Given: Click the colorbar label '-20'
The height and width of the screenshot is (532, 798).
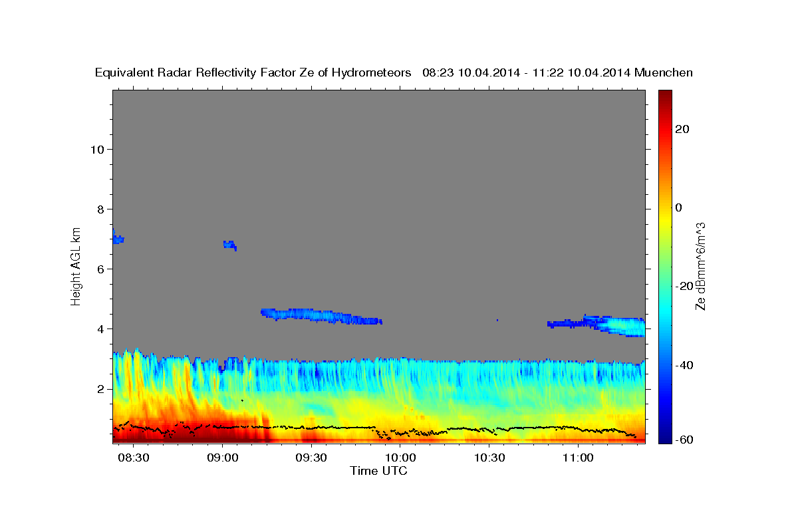Looking at the screenshot, I should tap(684, 286).
